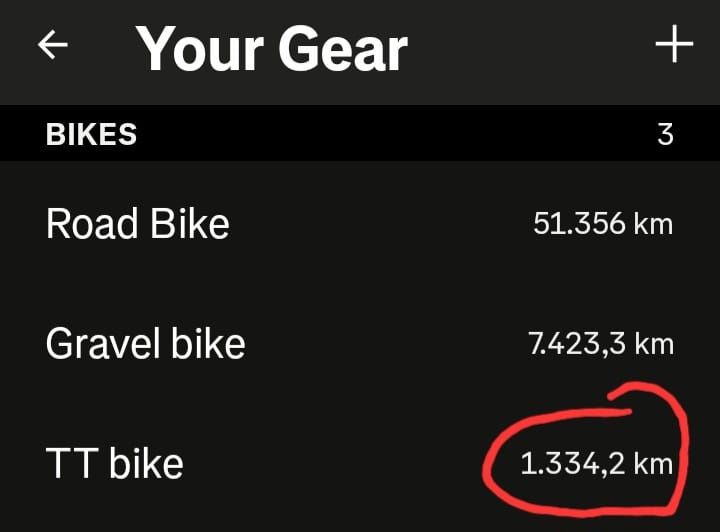The image size is (720, 532).
Task: Open the Gravel bike entry
Action: tap(146, 344)
